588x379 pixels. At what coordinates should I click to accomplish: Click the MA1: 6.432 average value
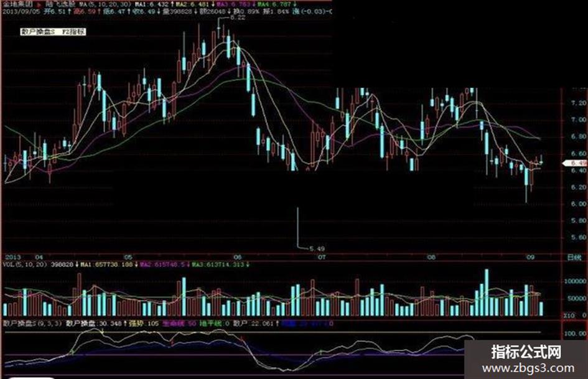point(152,5)
